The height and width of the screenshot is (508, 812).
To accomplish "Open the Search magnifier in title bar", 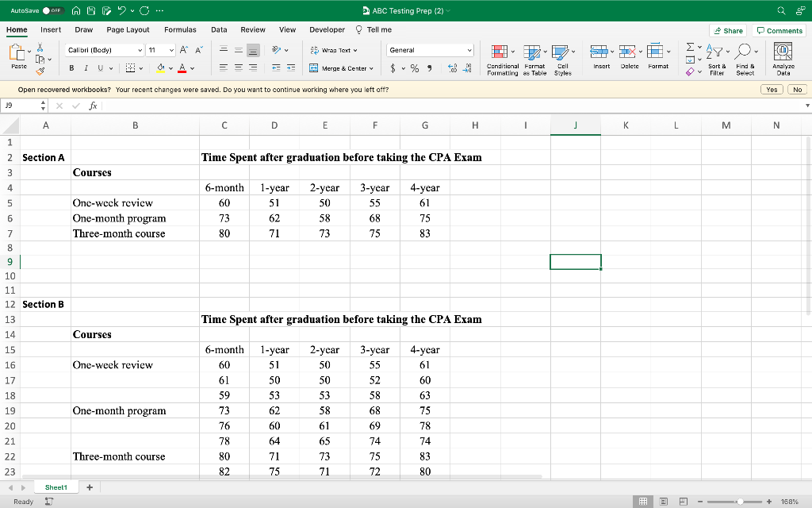I will pos(781,10).
